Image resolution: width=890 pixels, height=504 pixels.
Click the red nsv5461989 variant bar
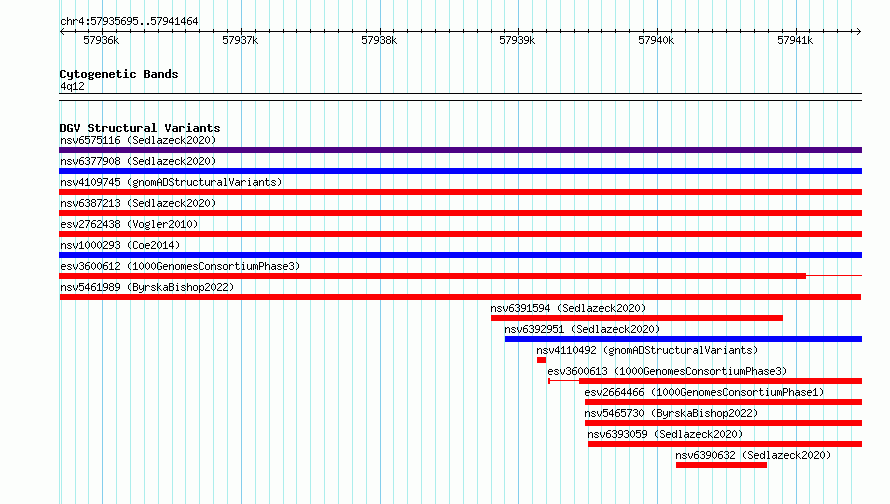(x=460, y=297)
